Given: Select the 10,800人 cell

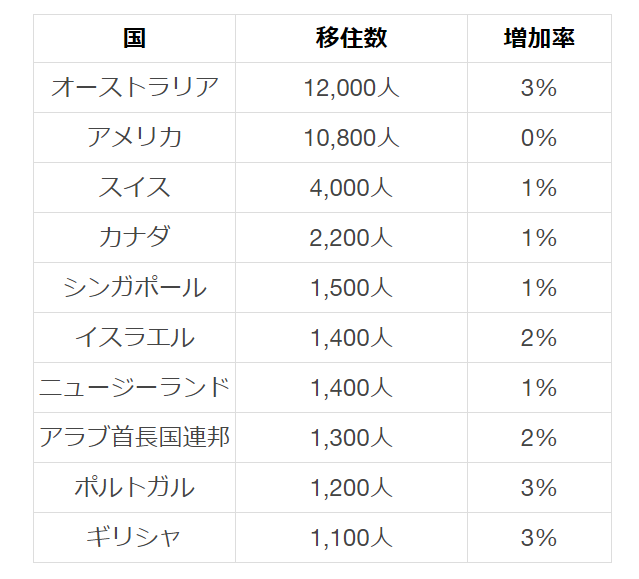Looking at the screenshot, I should (351, 138).
